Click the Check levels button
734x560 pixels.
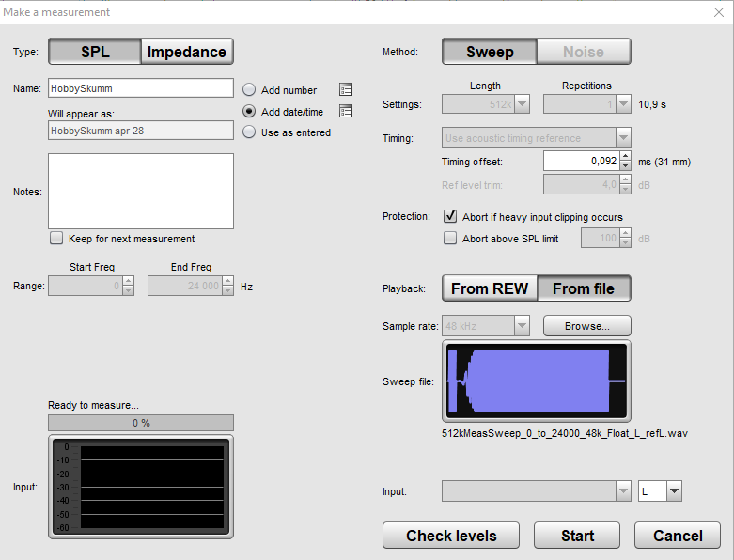451,536
